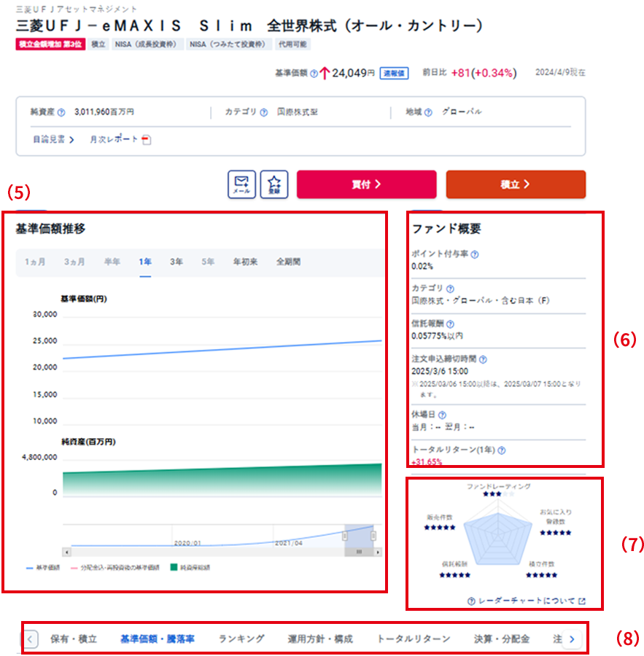Select the 半年 chart period
The height and width of the screenshot is (656, 644).
[x=112, y=262]
